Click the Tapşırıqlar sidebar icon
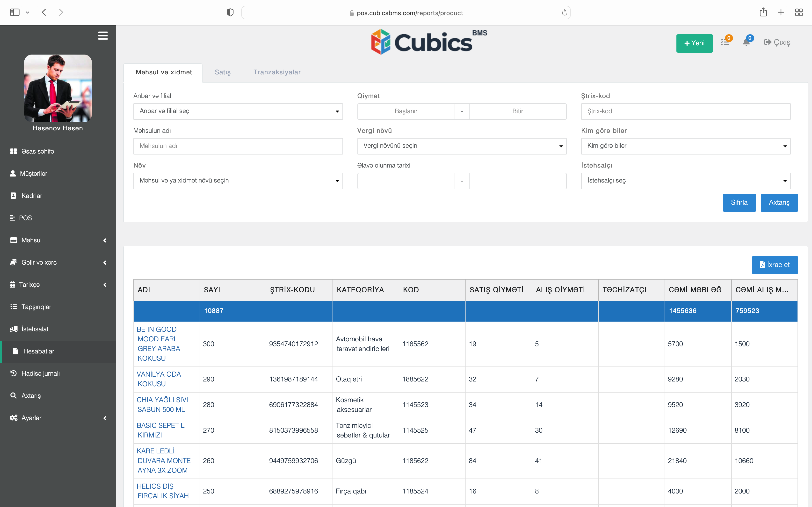 (x=14, y=306)
